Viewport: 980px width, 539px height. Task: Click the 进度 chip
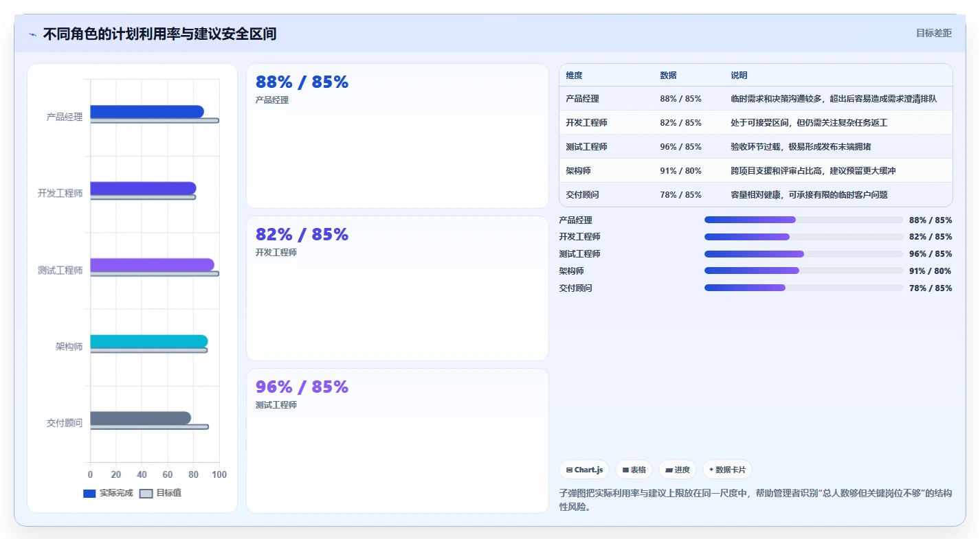[677, 470]
